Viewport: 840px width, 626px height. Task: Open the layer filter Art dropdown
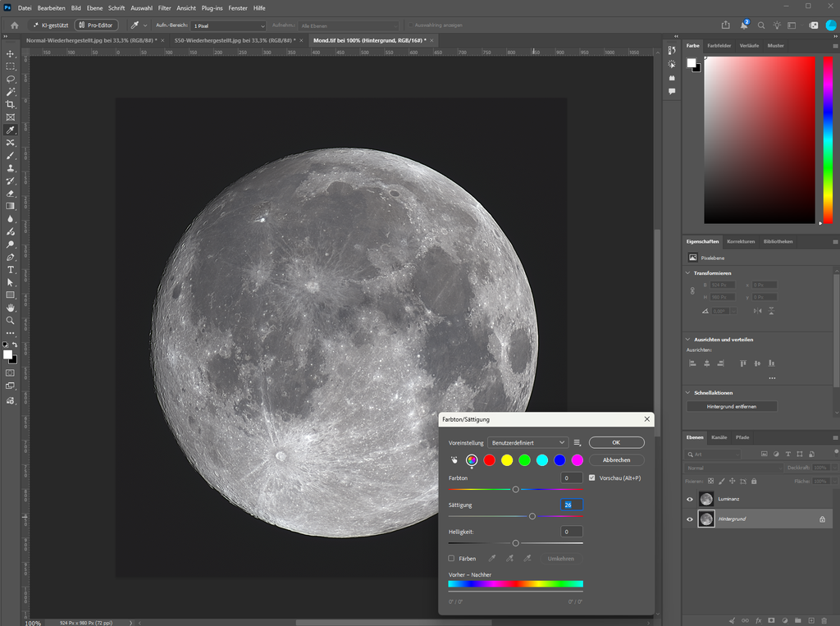[713, 454]
